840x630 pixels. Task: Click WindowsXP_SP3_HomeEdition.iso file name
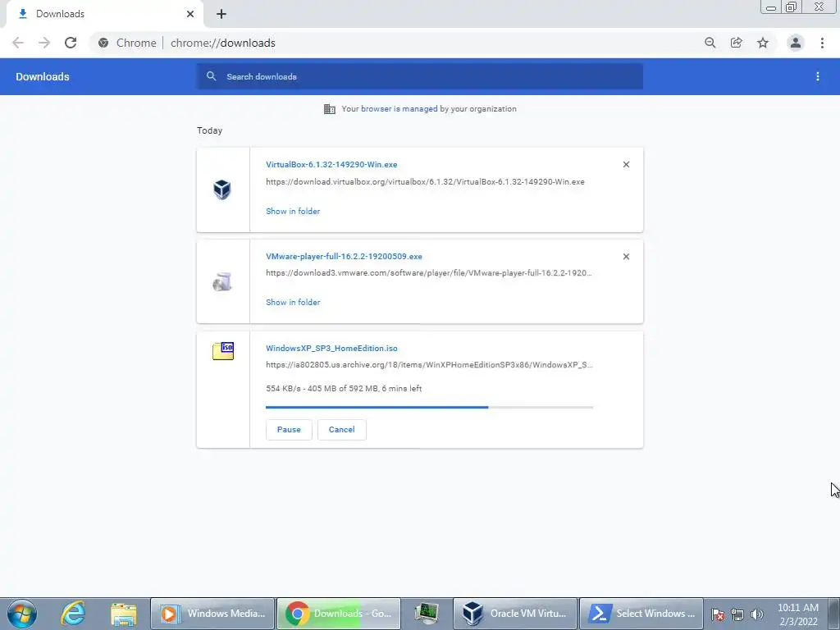click(x=331, y=348)
